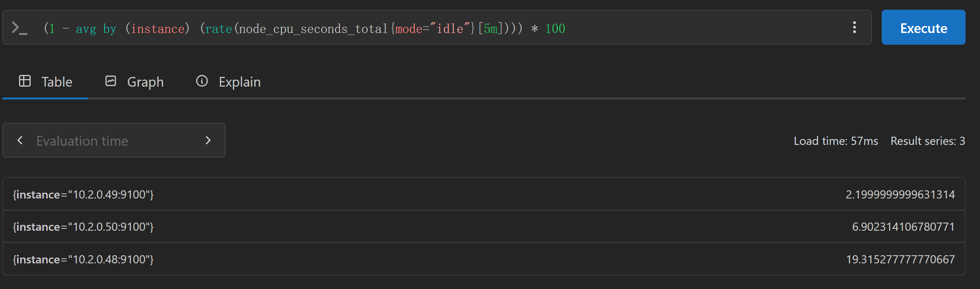
Task: Click the Load time 57ms label
Action: tap(836, 141)
